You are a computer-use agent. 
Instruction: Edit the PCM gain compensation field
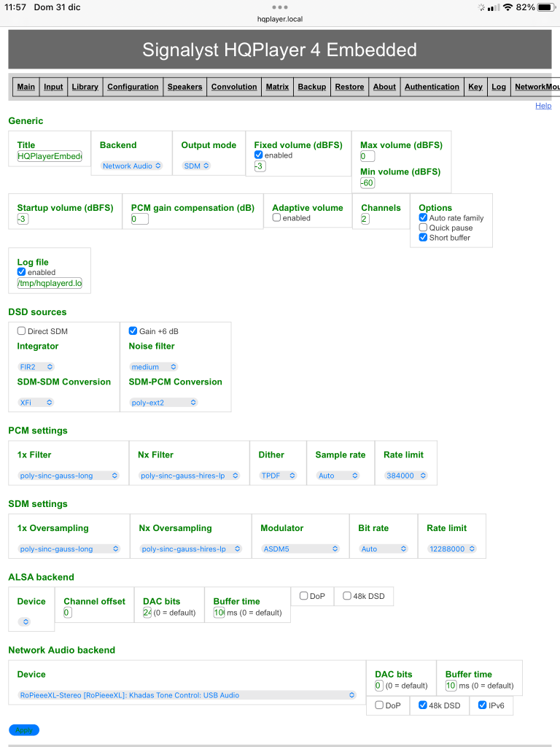click(x=139, y=219)
